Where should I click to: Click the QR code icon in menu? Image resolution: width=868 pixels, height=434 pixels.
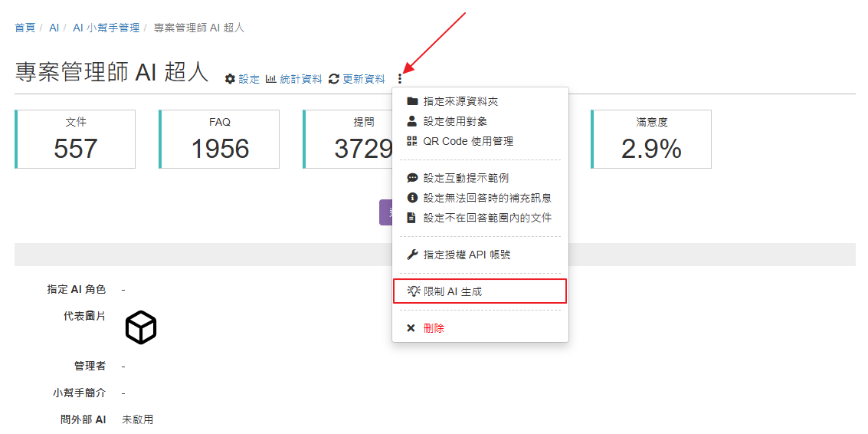(412, 141)
